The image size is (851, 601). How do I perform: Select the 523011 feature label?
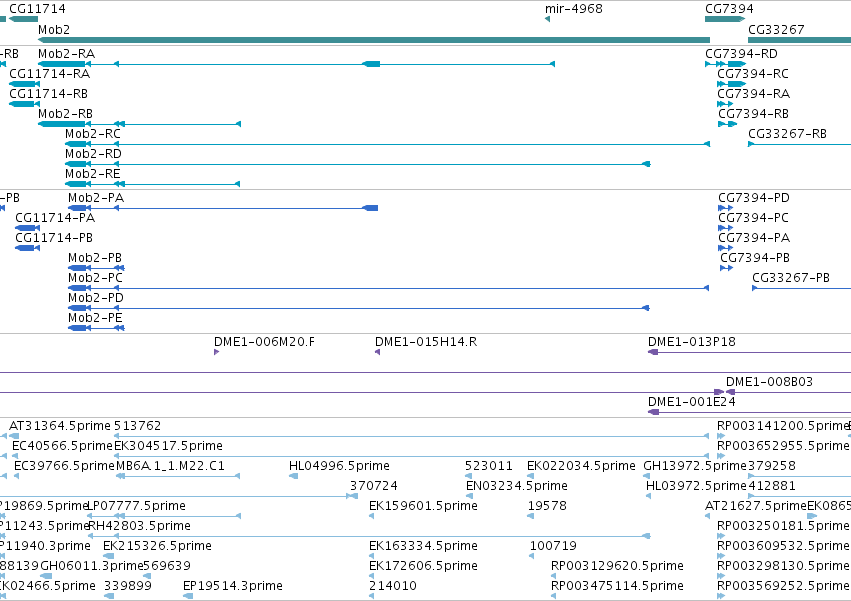point(488,466)
